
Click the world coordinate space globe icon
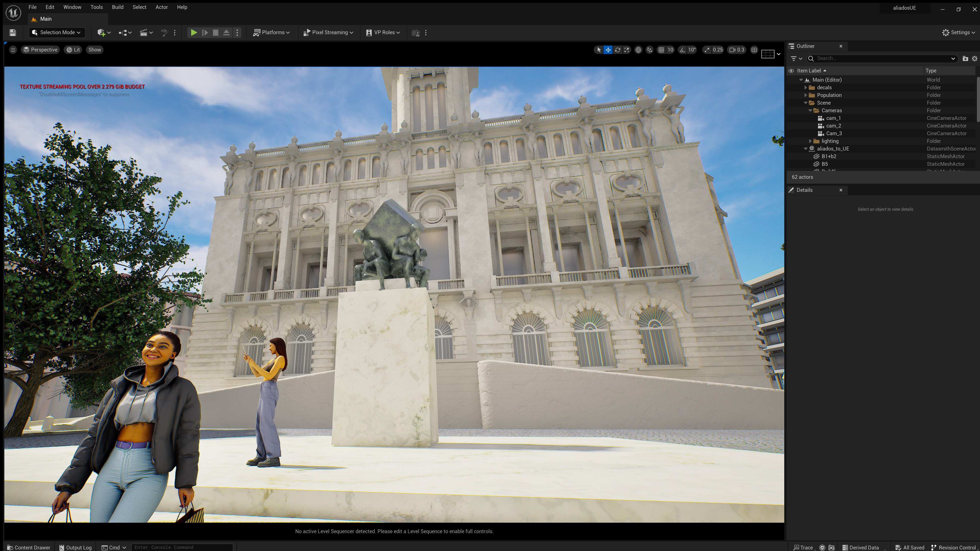(x=638, y=50)
